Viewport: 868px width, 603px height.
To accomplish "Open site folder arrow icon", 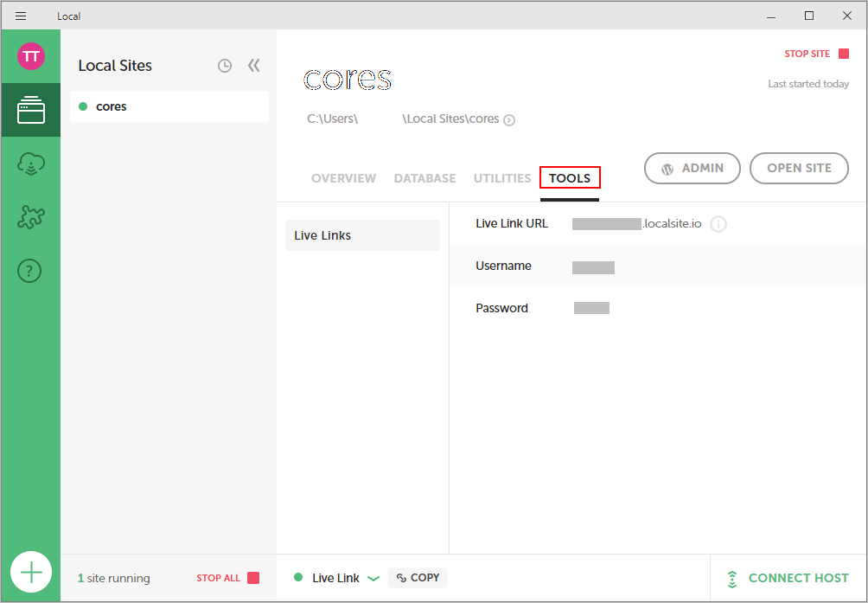I will click(x=509, y=120).
